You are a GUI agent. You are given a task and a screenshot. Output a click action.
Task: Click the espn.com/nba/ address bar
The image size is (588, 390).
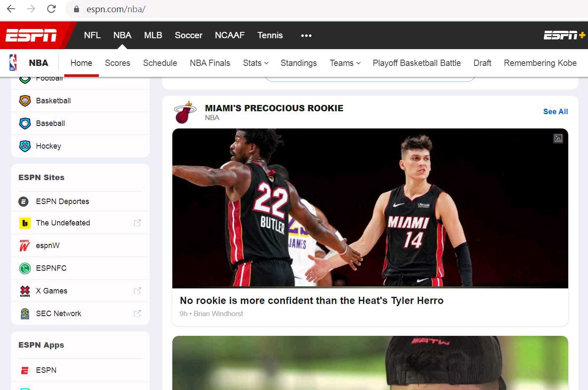pyautogui.click(x=116, y=9)
